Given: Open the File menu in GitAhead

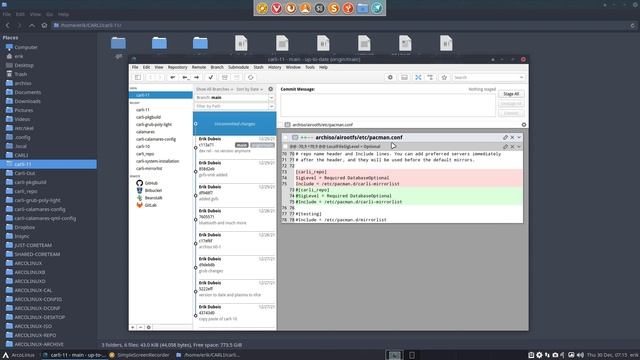Looking at the screenshot, I should click(x=135, y=67).
